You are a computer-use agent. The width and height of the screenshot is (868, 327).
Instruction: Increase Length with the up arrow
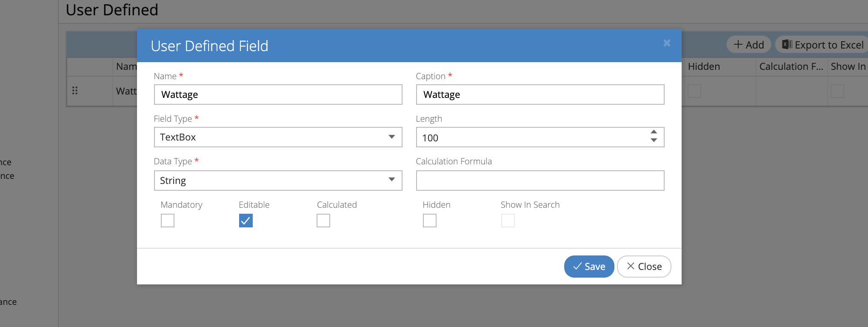[654, 132]
